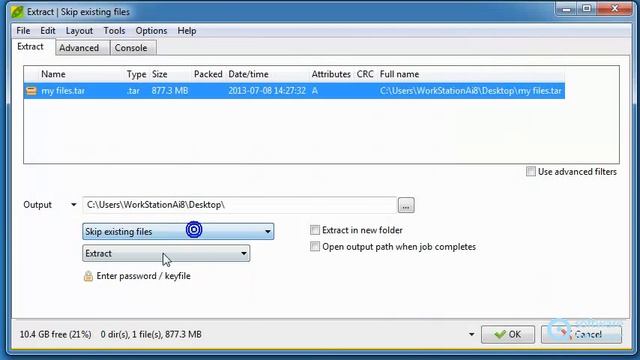
Task: Open the Tools menu
Action: (114, 31)
